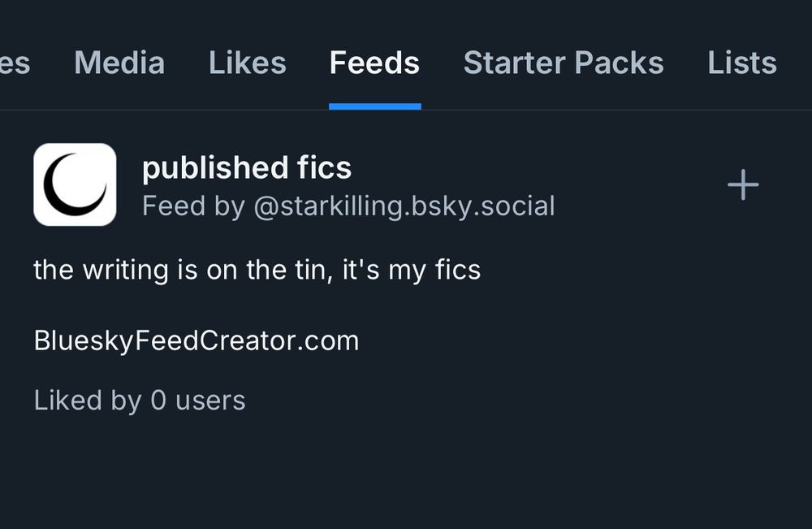Open the 'published fics' feed title
Image resolution: width=812 pixels, height=529 pixels.
coord(247,167)
